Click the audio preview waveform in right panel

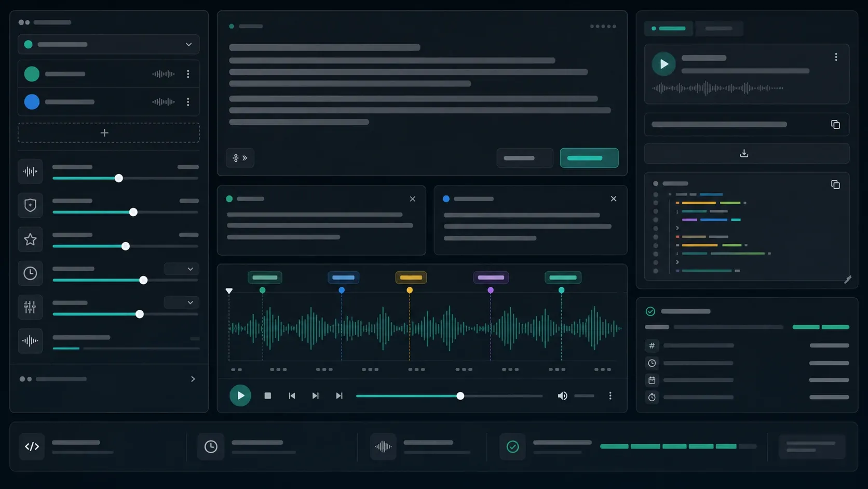click(718, 88)
